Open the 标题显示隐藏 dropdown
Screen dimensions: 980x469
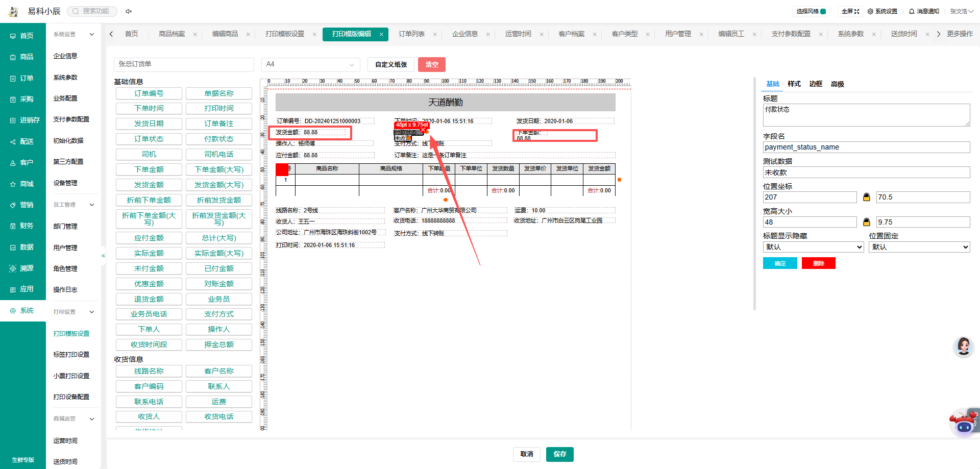tap(813, 247)
